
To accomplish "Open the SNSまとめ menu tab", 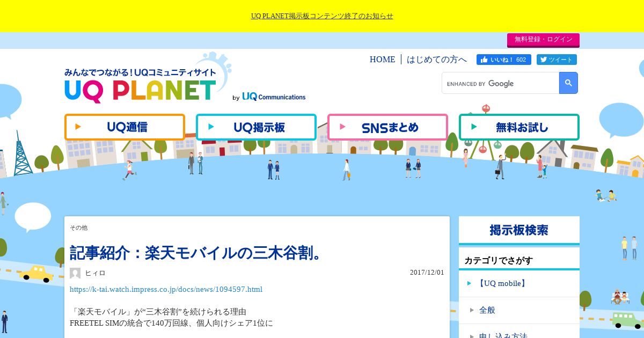I will pyautogui.click(x=387, y=127).
